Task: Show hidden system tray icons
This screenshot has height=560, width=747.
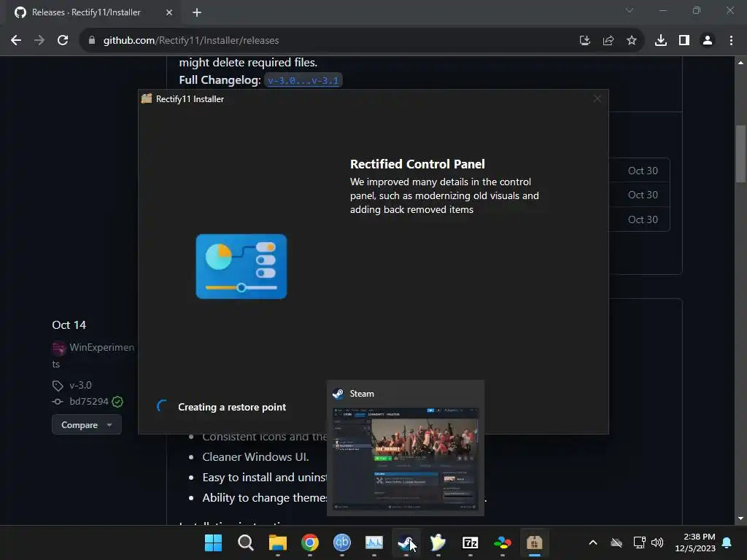Action: click(x=593, y=542)
